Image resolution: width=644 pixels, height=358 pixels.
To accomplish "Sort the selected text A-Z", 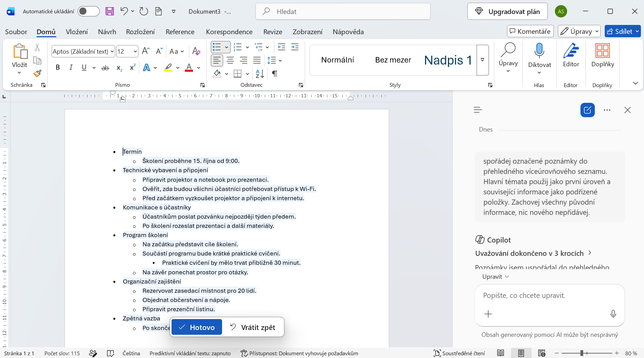I will point(260,73).
